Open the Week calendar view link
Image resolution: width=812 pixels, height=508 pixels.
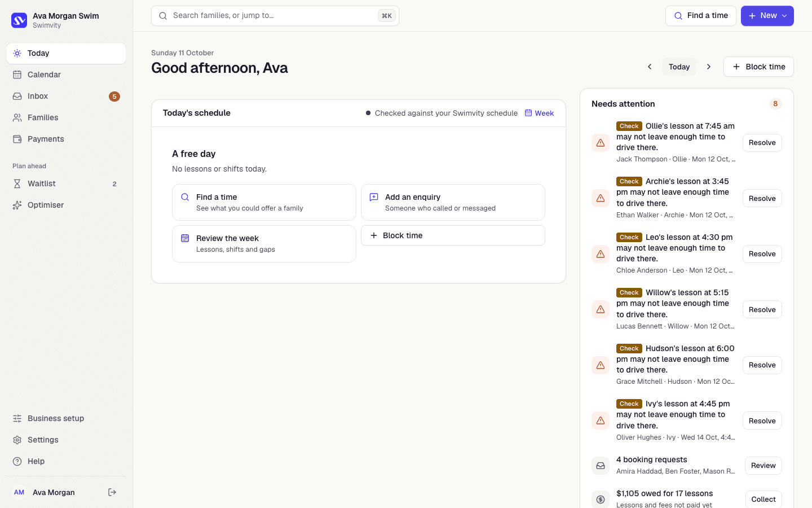pyautogui.click(x=539, y=113)
